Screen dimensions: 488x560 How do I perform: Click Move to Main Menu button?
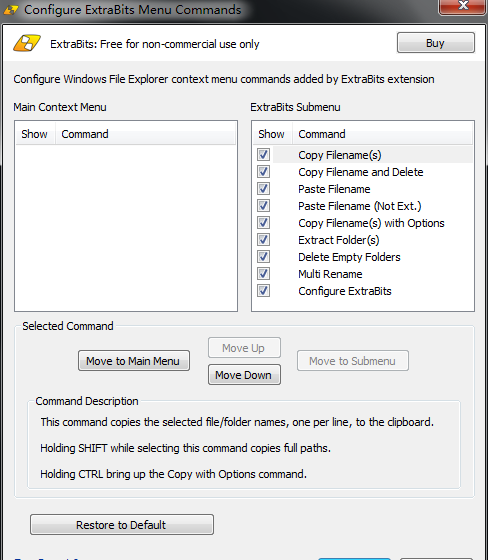134,361
